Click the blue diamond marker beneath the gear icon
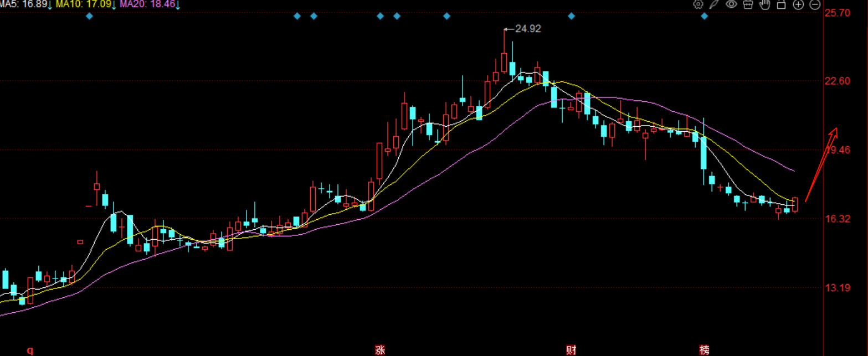Viewport: 868px width, 356px height. 705,16
